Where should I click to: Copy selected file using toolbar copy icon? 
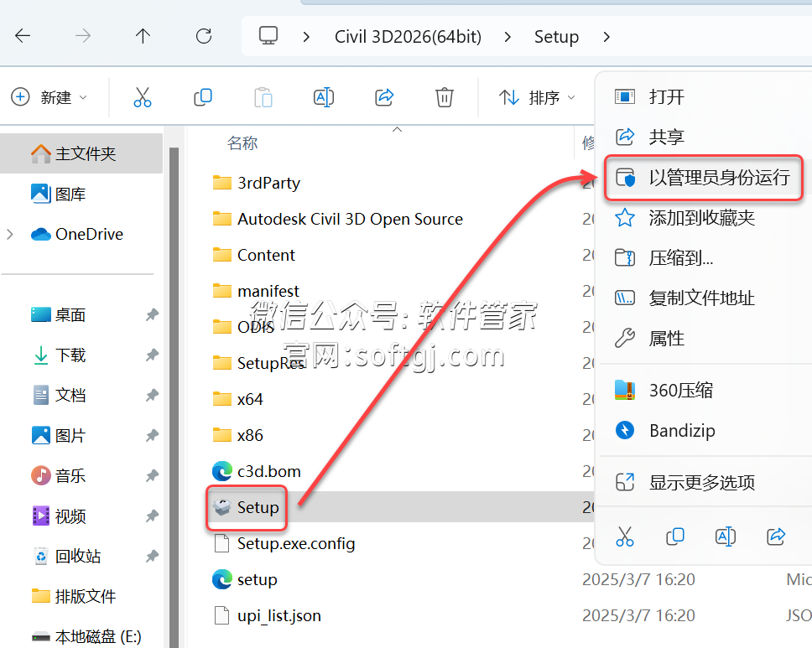point(202,96)
